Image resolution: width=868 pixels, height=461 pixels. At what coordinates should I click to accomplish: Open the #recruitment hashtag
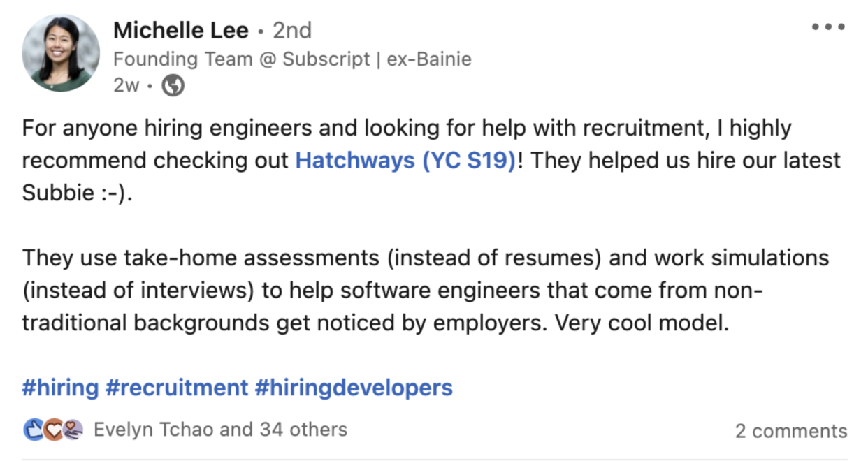(176, 388)
